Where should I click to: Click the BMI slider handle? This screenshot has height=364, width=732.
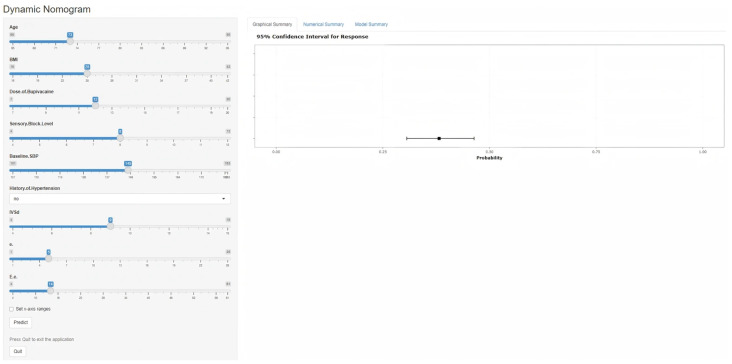(87, 74)
